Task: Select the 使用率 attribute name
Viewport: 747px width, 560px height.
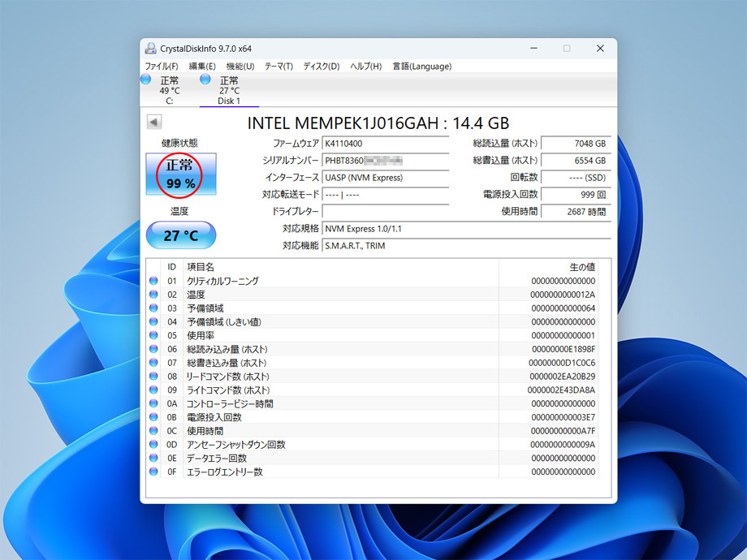Action: point(201,335)
